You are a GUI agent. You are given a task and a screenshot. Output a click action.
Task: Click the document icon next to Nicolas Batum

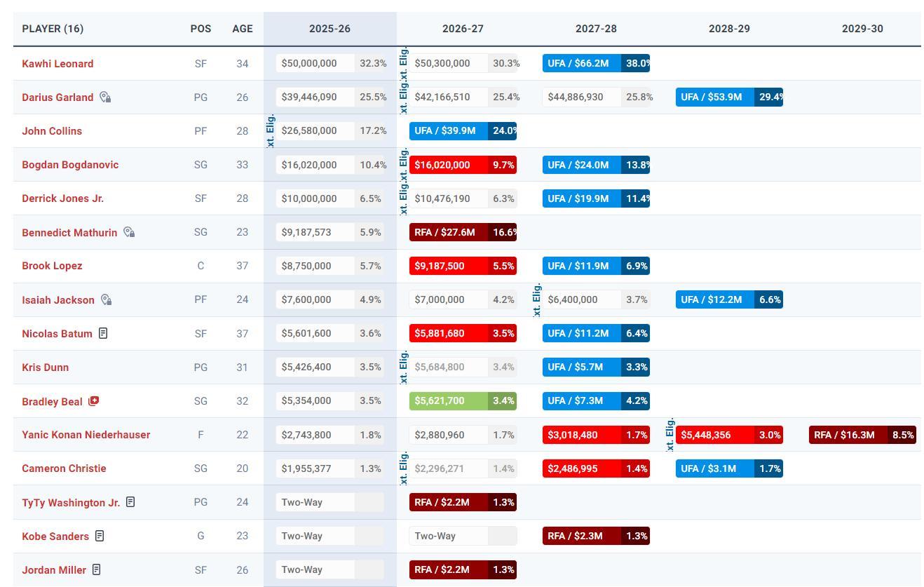[103, 333]
